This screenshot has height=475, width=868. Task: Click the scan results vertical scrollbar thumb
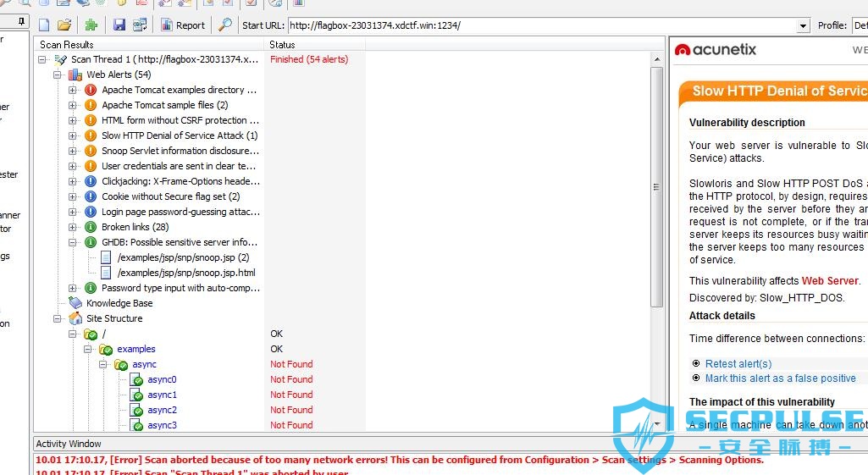(x=656, y=187)
